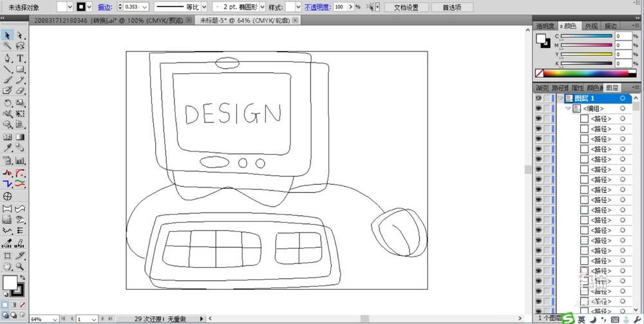Set fill mode to Gradient in toolbox
The height and width of the screenshot is (324, 644).
(x=14, y=305)
